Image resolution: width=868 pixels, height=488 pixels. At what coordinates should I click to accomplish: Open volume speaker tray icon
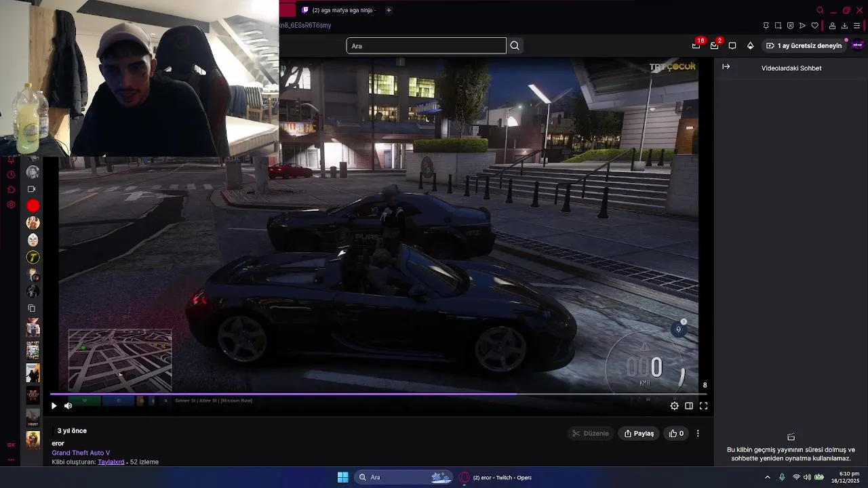coord(807,477)
